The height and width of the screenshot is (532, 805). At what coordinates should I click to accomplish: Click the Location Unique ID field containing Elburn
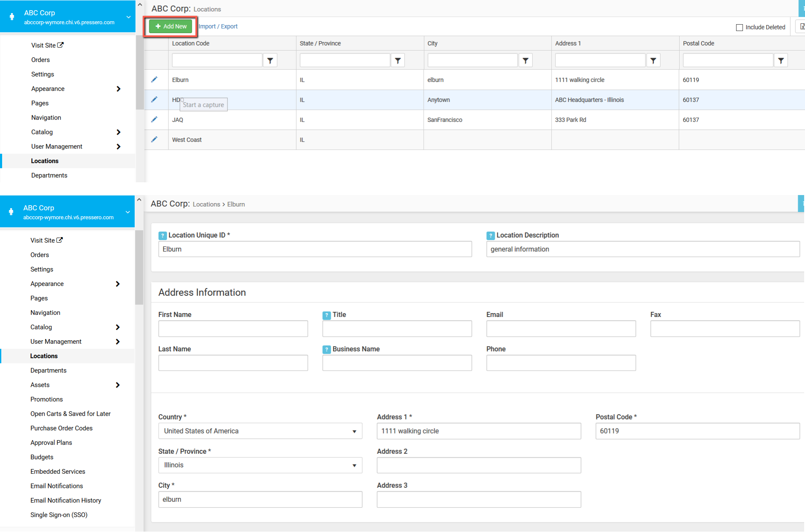315,249
